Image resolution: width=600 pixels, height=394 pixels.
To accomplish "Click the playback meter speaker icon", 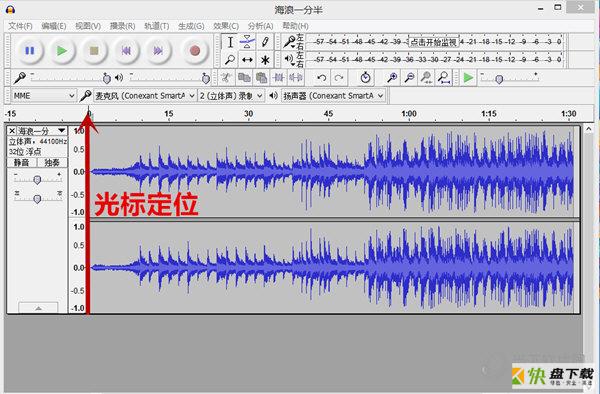I will pyautogui.click(x=288, y=59).
